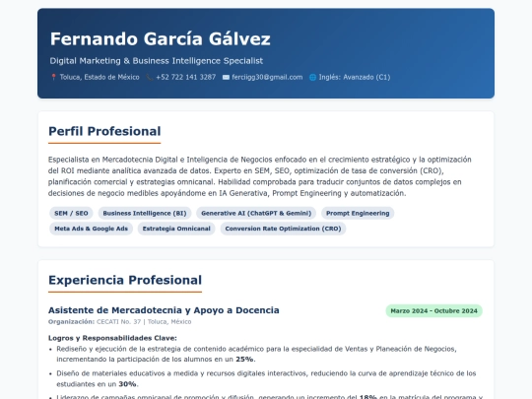This screenshot has height=399, width=532.
Task: Click the Logros y Responsabilidades Clave label
Action: (112, 338)
